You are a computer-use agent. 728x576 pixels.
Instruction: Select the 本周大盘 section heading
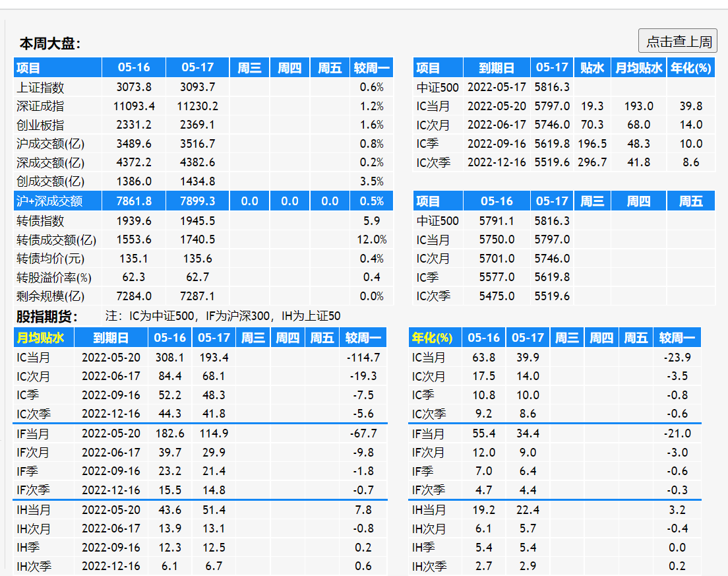(50, 44)
